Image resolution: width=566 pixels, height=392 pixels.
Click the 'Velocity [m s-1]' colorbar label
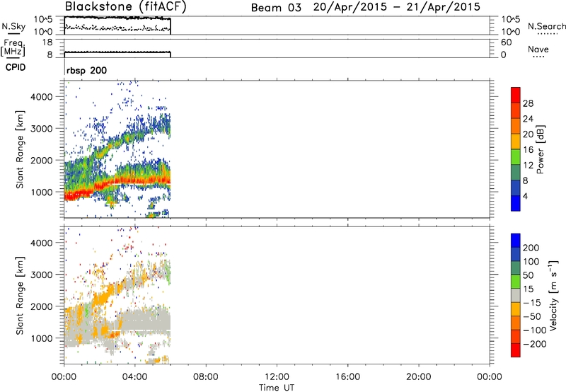click(x=553, y=295)
